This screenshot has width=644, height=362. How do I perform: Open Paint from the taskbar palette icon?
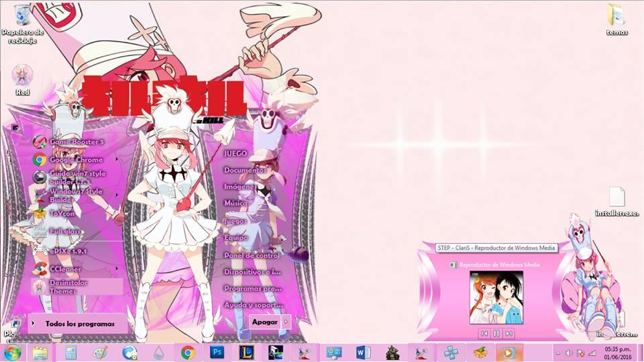(x=99, y=352)
